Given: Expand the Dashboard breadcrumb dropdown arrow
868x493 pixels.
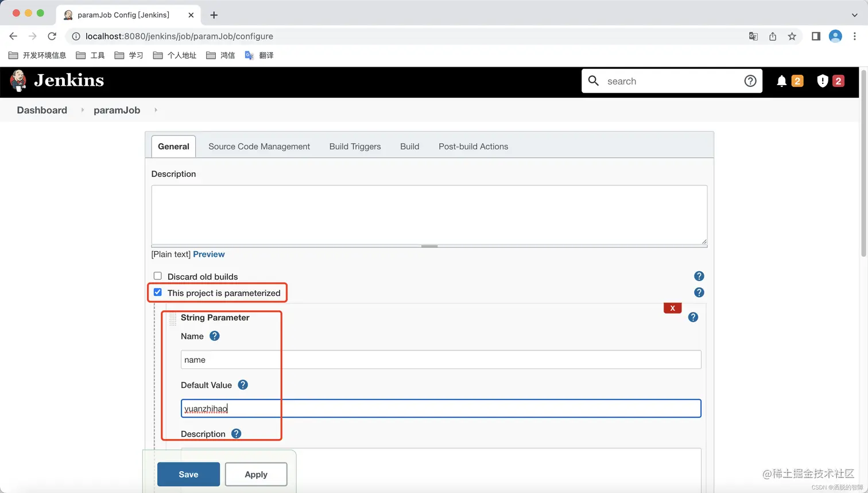Looking at the screenshot, I should coord(82,110).
